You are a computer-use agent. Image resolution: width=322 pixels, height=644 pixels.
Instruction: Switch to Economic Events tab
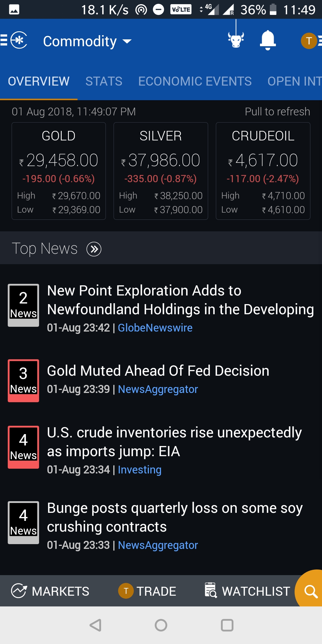(195, 81)
